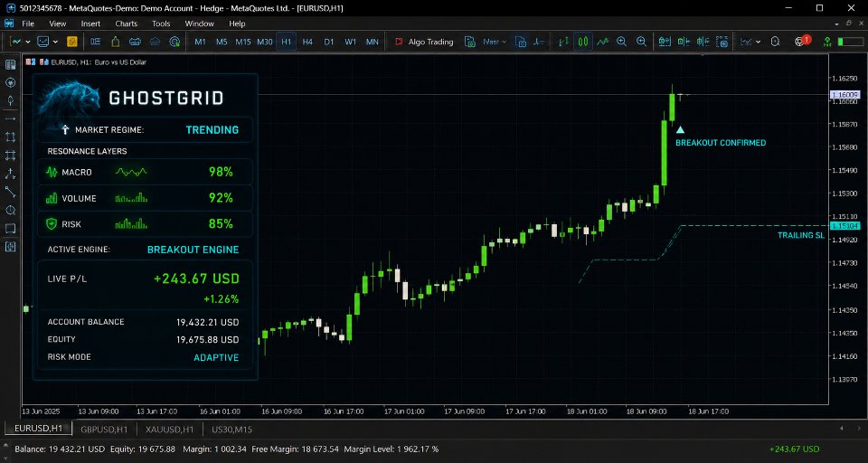Switch timeframe to H4
Image resolution: width=868 pixels, height=463 pixels.
[x=307, y=42]
